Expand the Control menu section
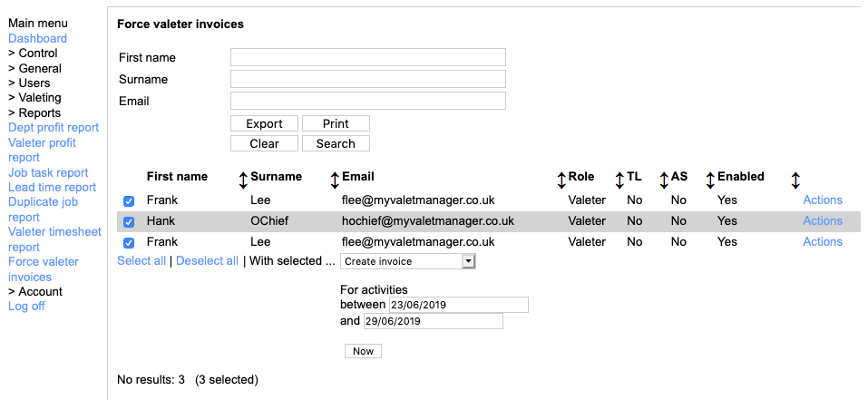 [x=33, y=54]
